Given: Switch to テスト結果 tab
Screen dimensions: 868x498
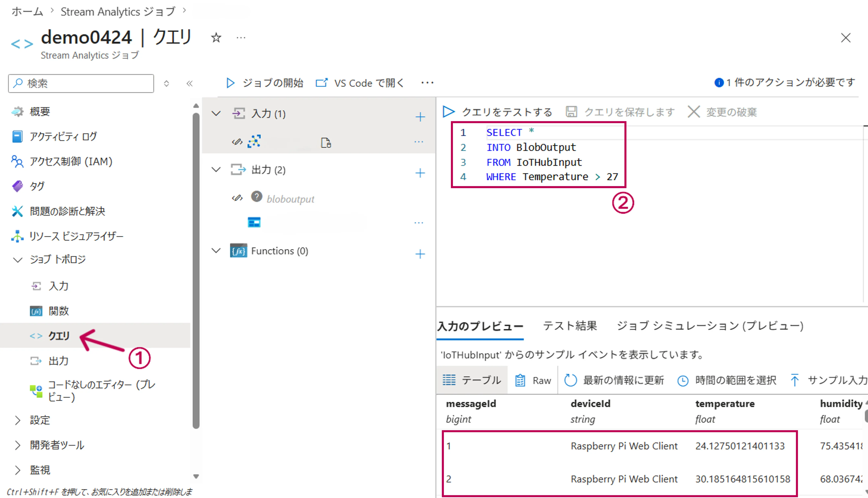Looking at the screenshot, I should tap(570, 326).
